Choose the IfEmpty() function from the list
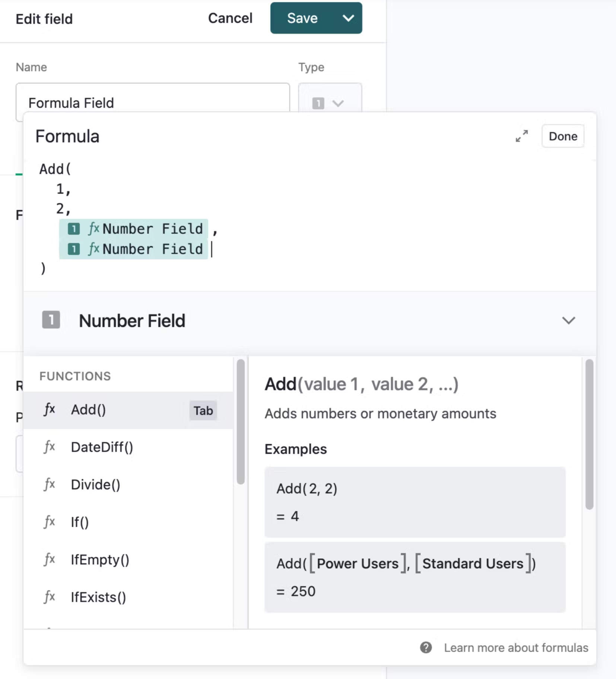 pyautogui.click(x=128, y=560)
